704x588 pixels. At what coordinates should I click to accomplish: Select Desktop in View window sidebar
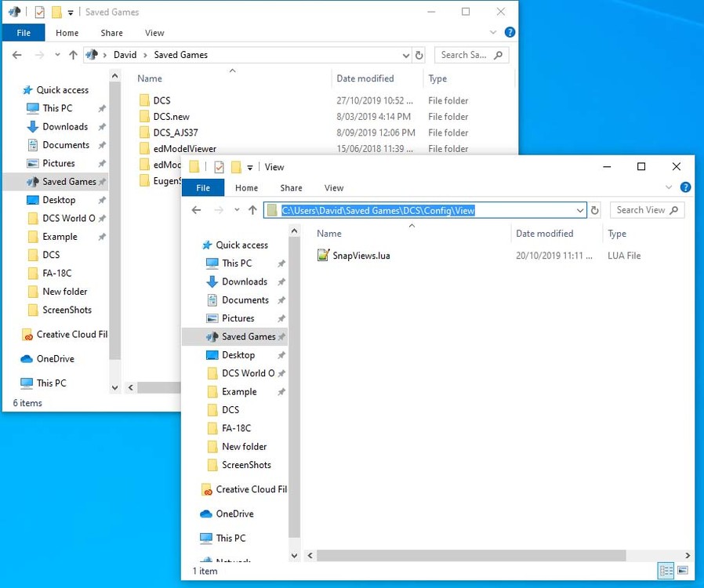238,354
